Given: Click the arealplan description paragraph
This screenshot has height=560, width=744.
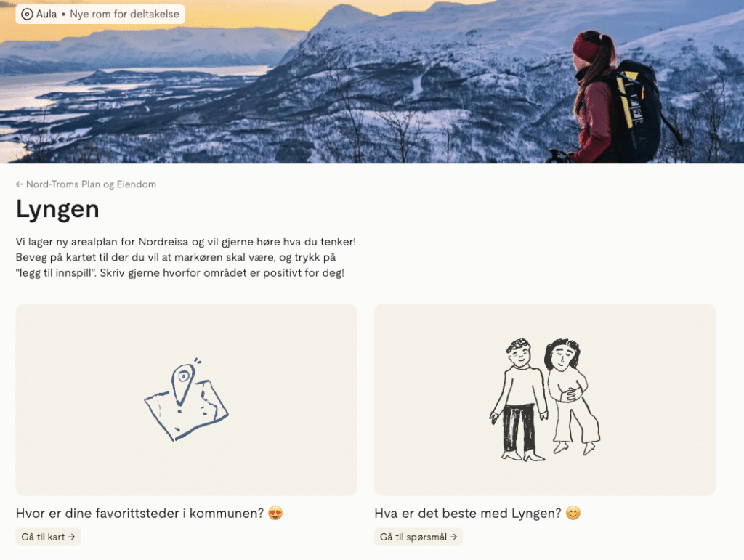Looking at the screenshot, I should (x=185, y=257).
